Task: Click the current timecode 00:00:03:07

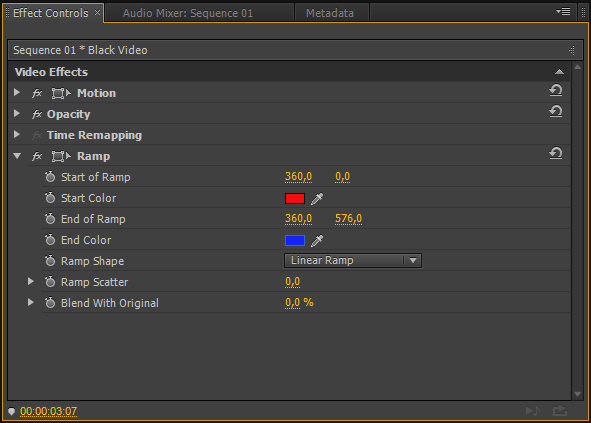Action: click(49, 411)
